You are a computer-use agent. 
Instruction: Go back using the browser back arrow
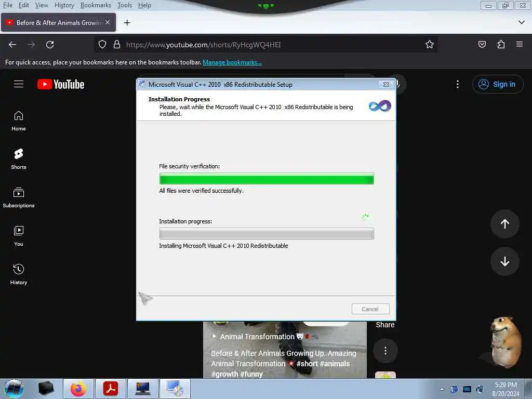12,45
